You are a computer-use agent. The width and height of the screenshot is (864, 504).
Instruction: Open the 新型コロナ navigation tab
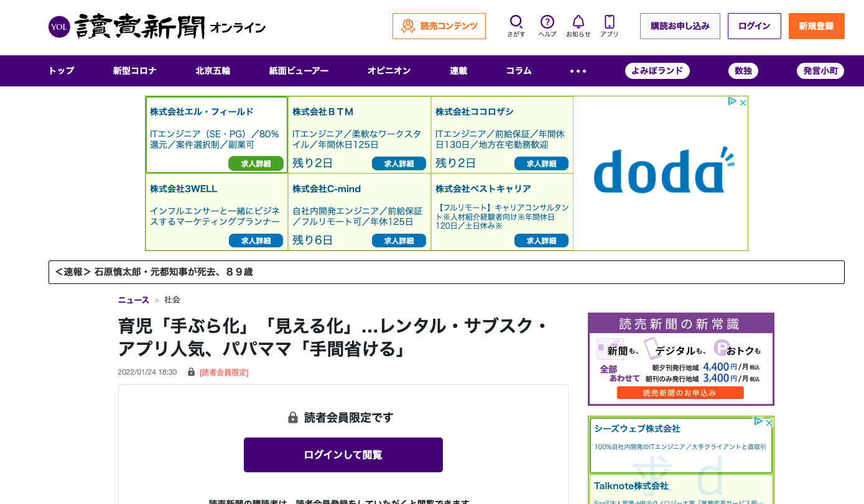tap(134, 71)
